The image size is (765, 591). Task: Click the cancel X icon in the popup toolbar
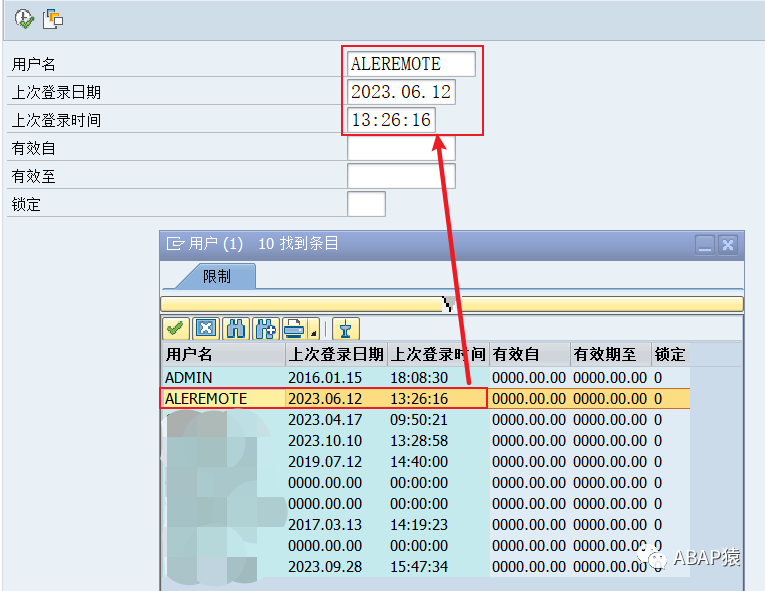click(205, 328)
